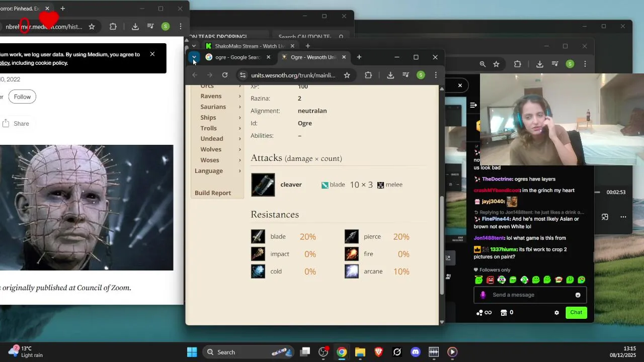This screenshot has width=644, height=362.
Task: Follow the author on Medium
Action: click(x=22, y=97)
